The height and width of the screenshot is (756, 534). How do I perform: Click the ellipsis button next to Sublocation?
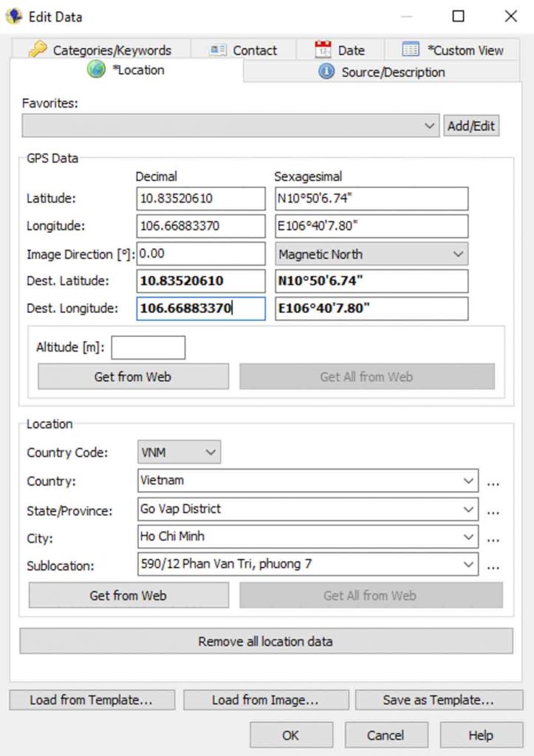493,567
